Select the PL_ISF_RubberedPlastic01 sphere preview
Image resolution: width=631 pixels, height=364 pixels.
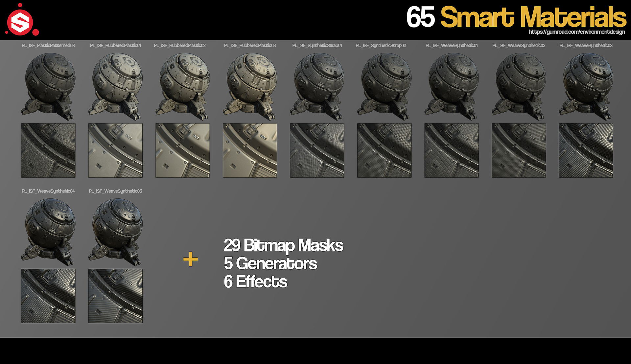pyautogui.click(x=115, y=86)
